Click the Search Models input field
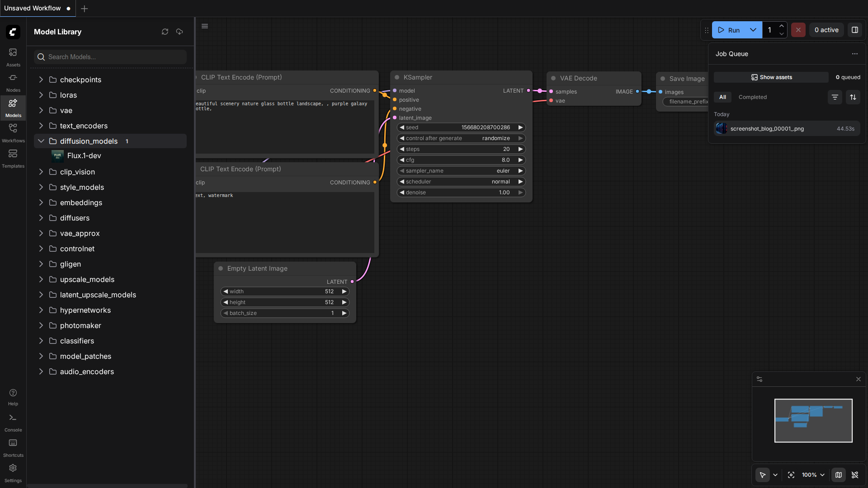868x488 pixels. pyautogui.click(x=110, y=57)
